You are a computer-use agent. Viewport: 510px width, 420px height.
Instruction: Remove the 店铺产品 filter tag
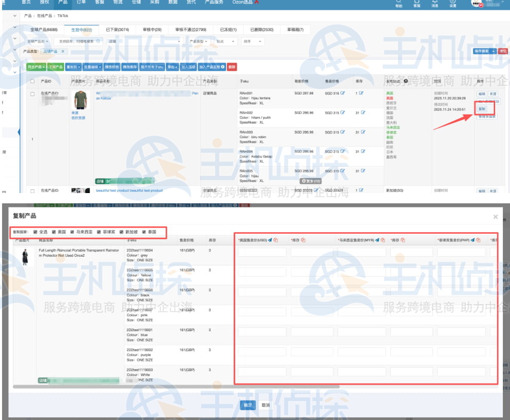click(x=63, y=51)
